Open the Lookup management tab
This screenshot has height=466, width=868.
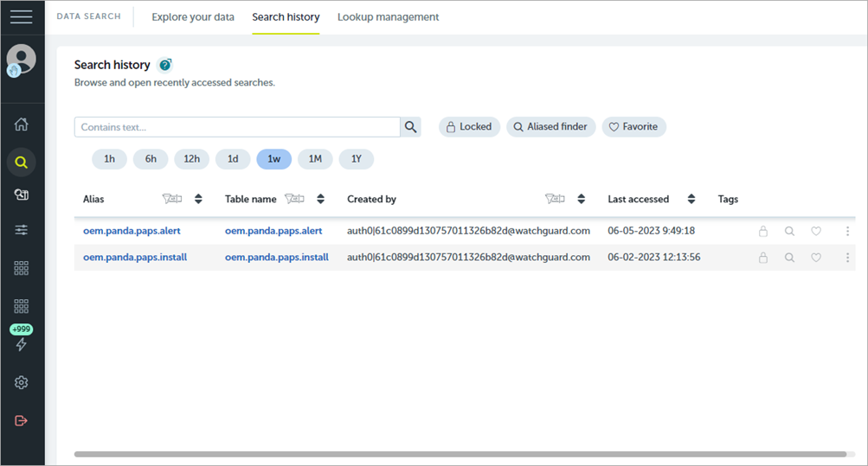click(388, 17)
